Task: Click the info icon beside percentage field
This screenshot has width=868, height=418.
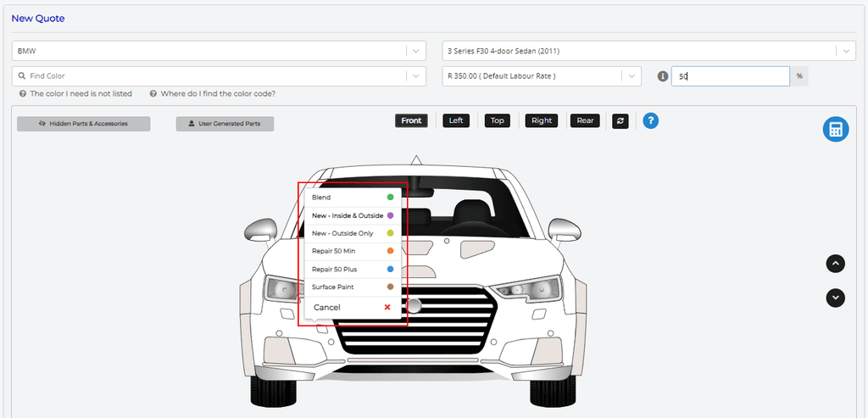Action: [663, 76]
